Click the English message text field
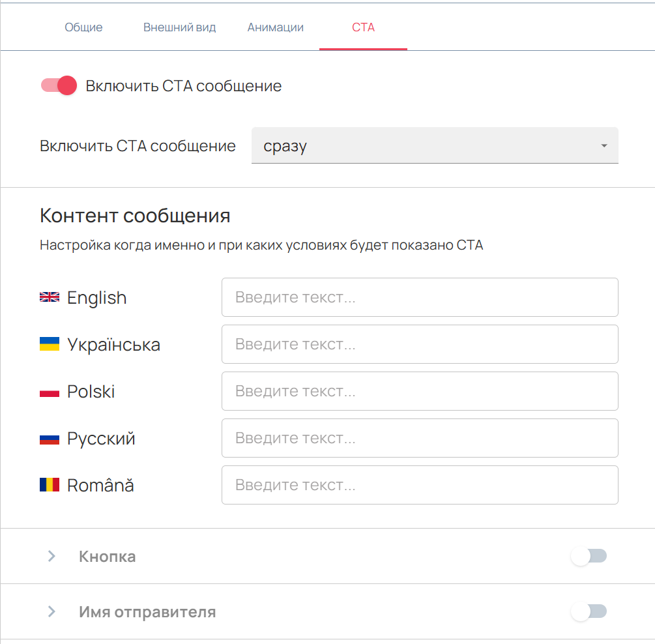This screenshot has height=644, width=655. (x=420, y=297)
